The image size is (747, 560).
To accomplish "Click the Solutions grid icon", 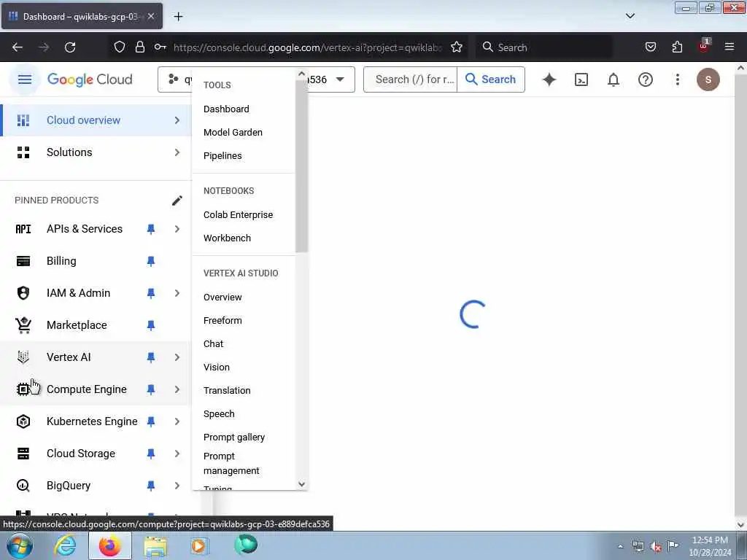I will tap(23, 152).
